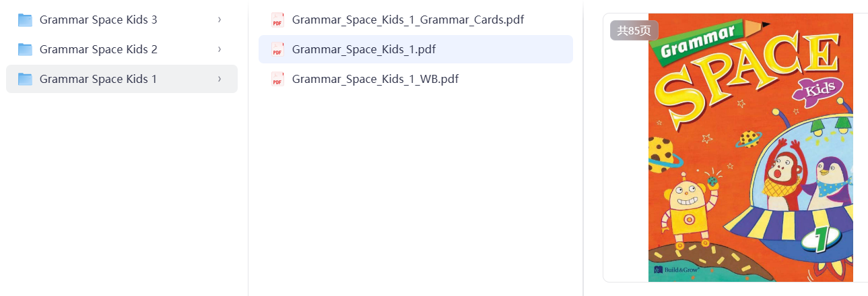Click the 共85页 page count badge
This screenshot has width=868, height=296.
tap(634, 30)
